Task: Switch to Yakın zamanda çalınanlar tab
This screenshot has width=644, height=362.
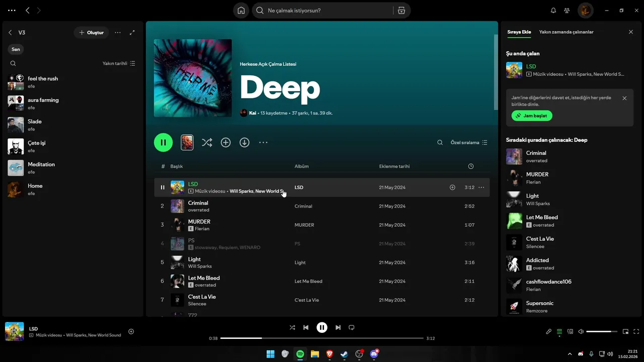Action: pos(567,32)
